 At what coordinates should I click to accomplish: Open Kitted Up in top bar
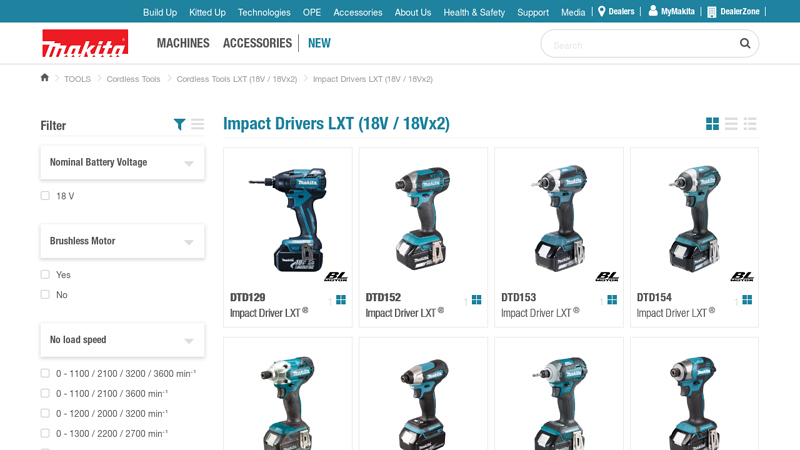click(207, 12)
